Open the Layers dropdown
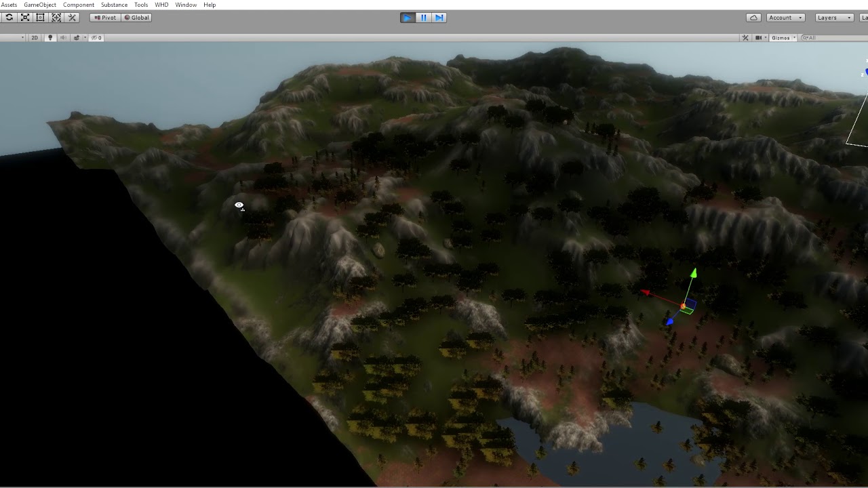This screenshot has height=488, width=868. pyautogui.click(x=834, y=18)
